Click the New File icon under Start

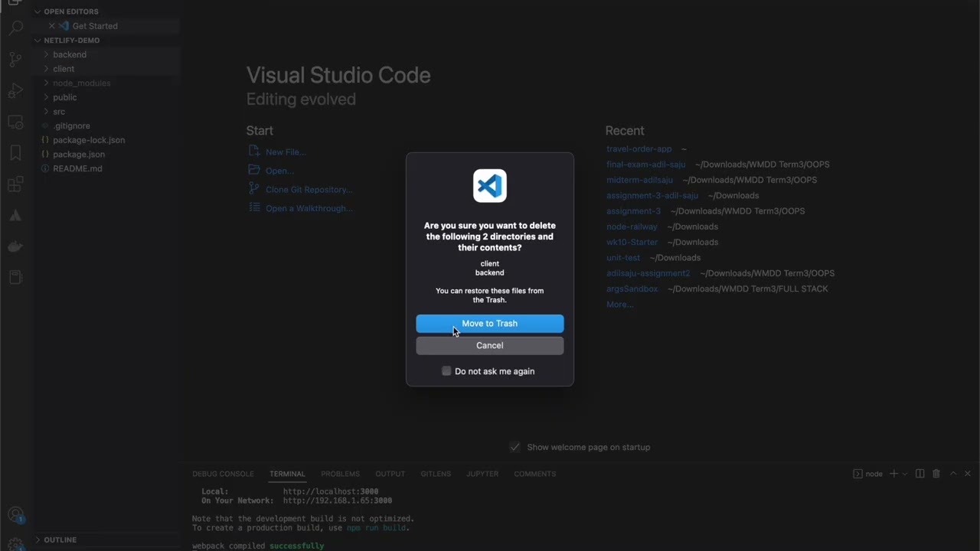pos(254,152)
